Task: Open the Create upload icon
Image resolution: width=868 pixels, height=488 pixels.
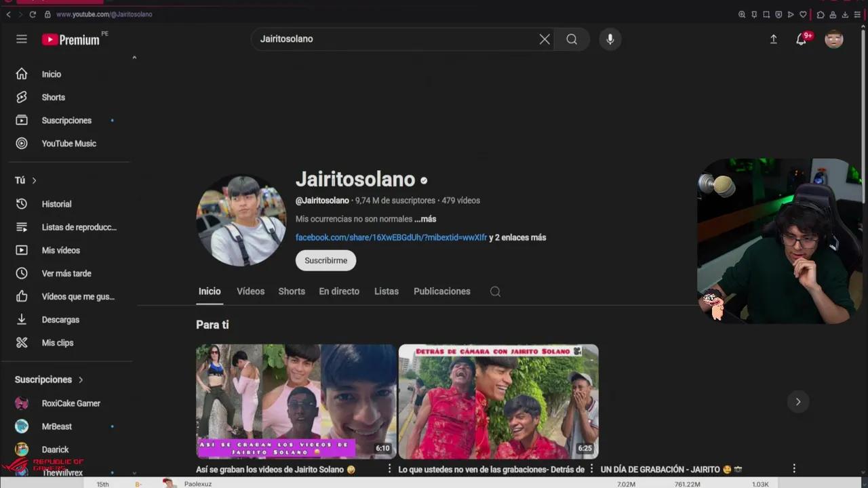Action: pyautogui.click(x=773, y=39)
